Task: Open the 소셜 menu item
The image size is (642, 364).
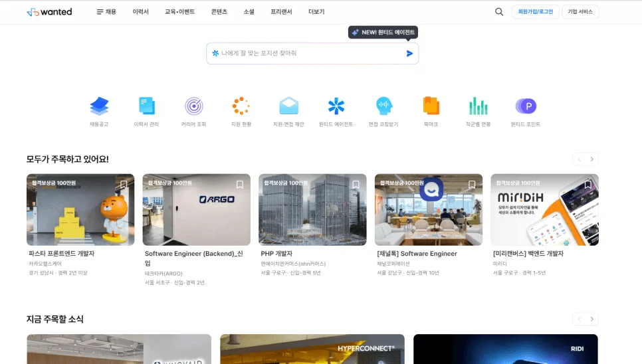Action: (249, 12)
